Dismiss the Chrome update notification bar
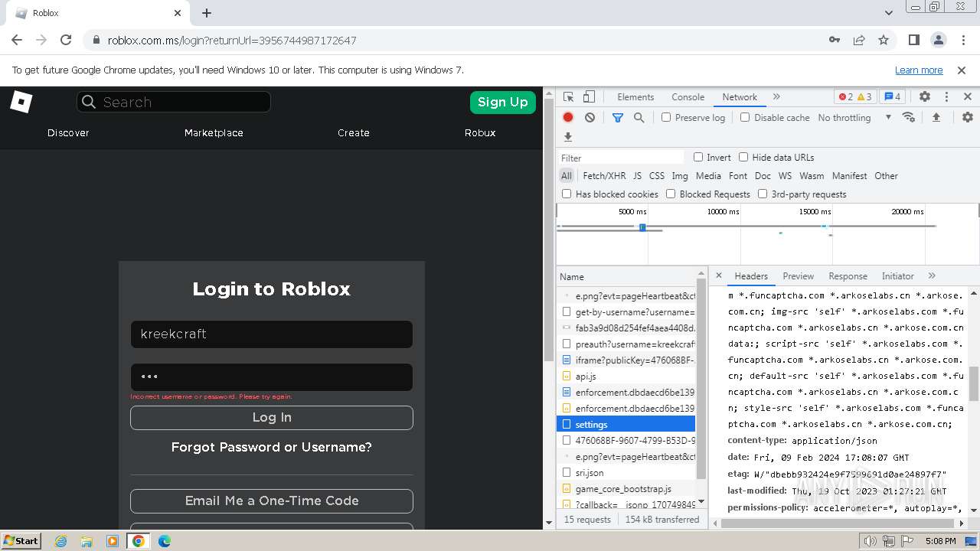Image resolution: width=980 pixels, height=551 pixels. (962, 70)
